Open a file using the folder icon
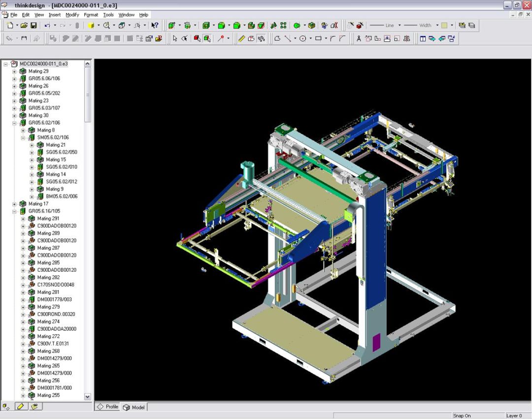The width and height of the screenshot is (532, 419). (x=24, y=26)
